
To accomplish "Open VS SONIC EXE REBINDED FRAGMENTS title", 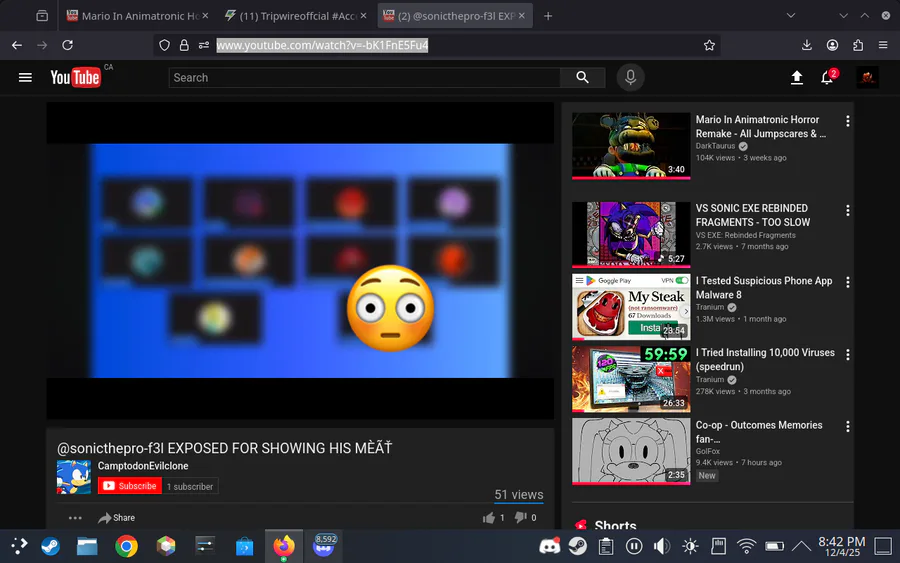I will [x=752, y=215].
